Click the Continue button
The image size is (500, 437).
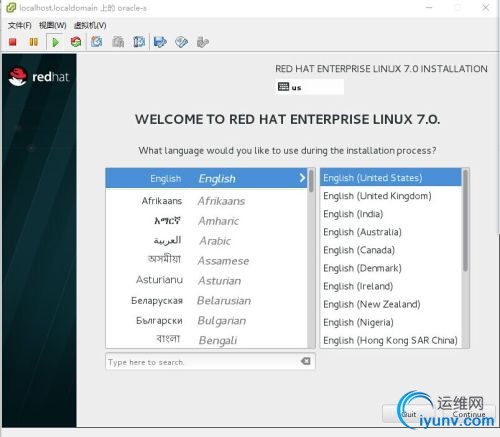tap(469, 415)
